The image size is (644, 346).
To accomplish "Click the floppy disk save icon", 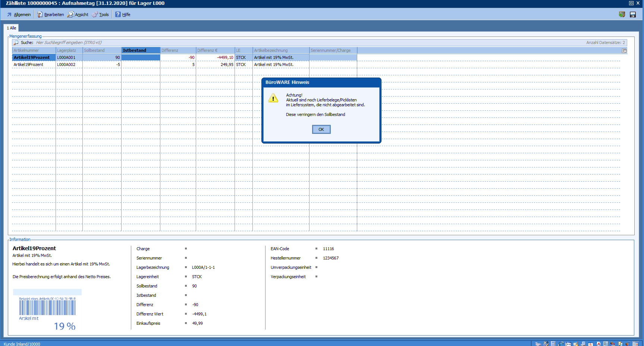I will click(x=633, y=15).
